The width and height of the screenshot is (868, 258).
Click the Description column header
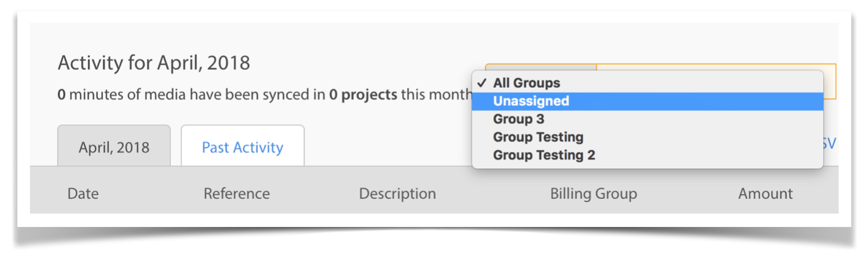[398, 193]
